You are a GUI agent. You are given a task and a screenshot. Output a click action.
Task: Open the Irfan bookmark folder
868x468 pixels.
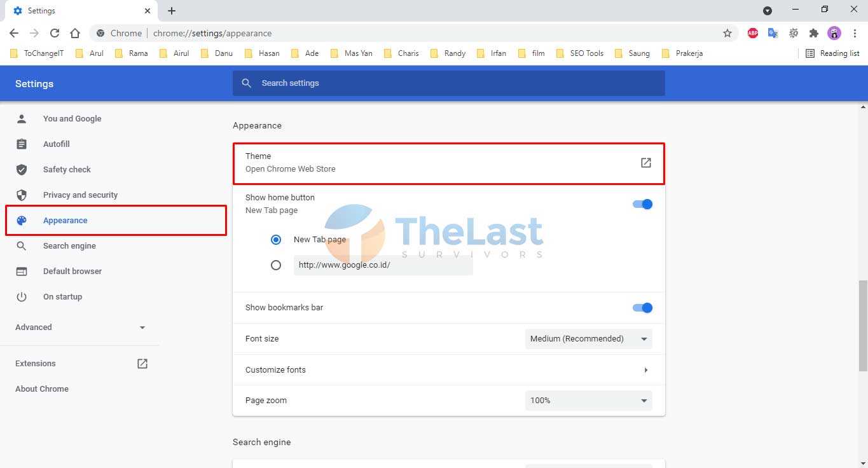pyautogui.click(x=492, y=53)
